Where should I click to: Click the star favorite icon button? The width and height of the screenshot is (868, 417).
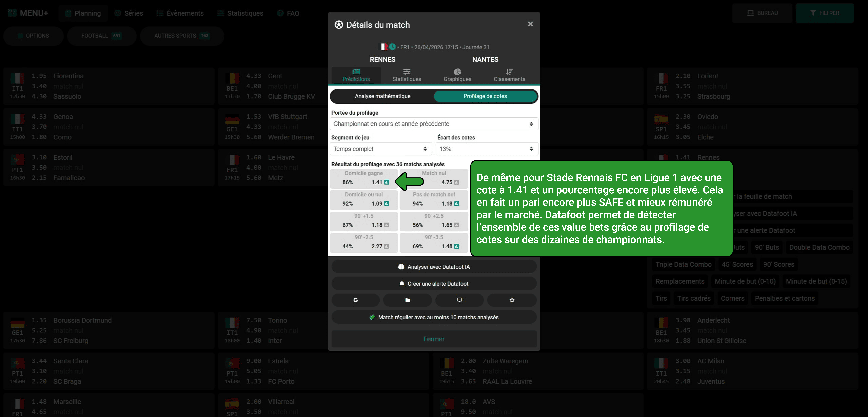(x=512, y=300)
